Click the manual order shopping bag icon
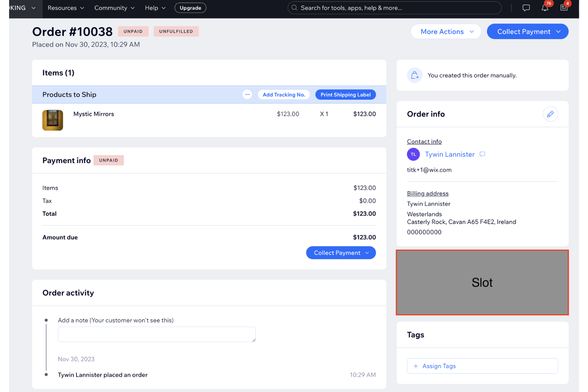Viewport: 588px width, 392px height. (x=414, y=75)
